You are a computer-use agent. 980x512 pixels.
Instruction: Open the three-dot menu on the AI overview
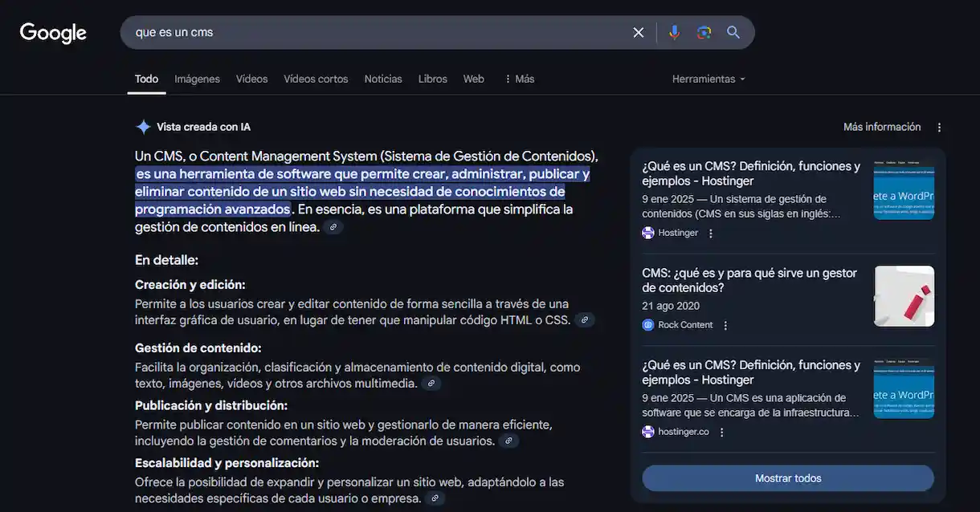tap(938, 126)
